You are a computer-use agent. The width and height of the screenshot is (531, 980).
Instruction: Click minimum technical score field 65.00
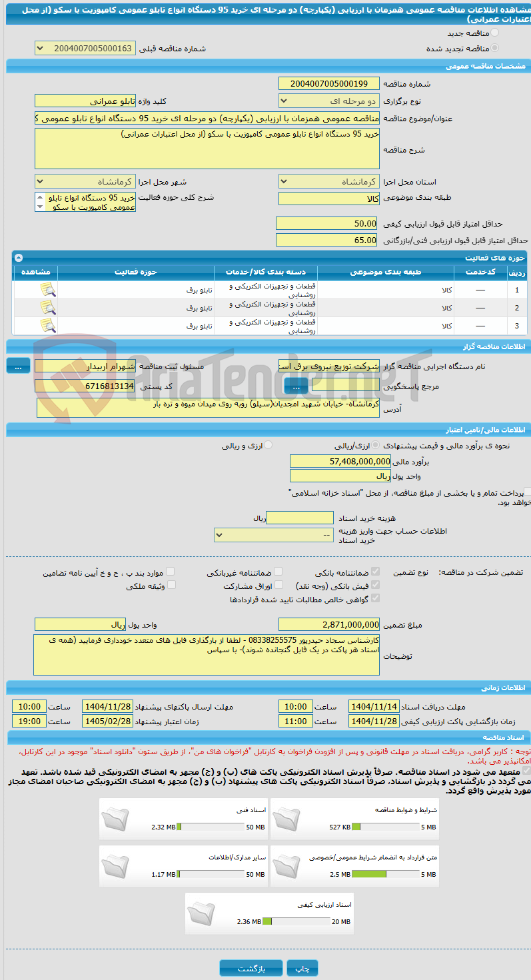point(327,240)
